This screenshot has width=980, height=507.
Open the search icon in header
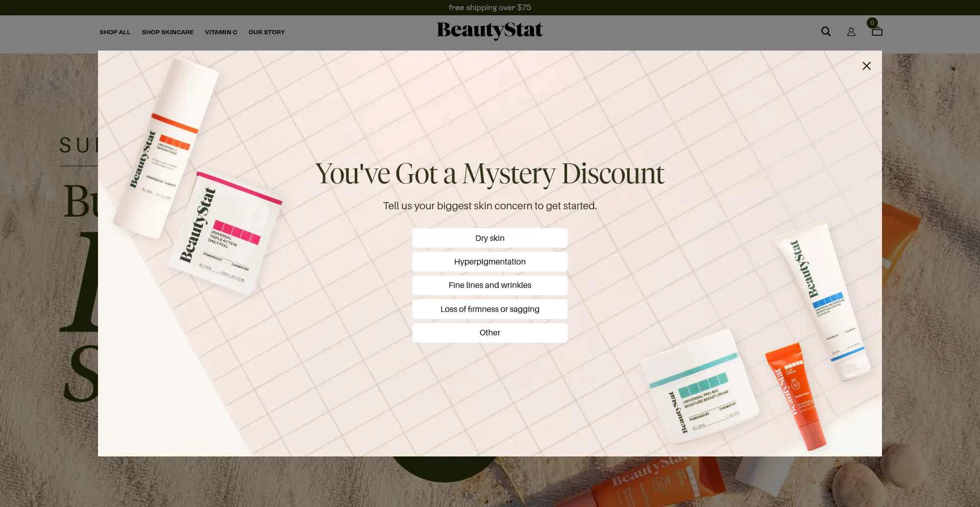tap(826, 32)
